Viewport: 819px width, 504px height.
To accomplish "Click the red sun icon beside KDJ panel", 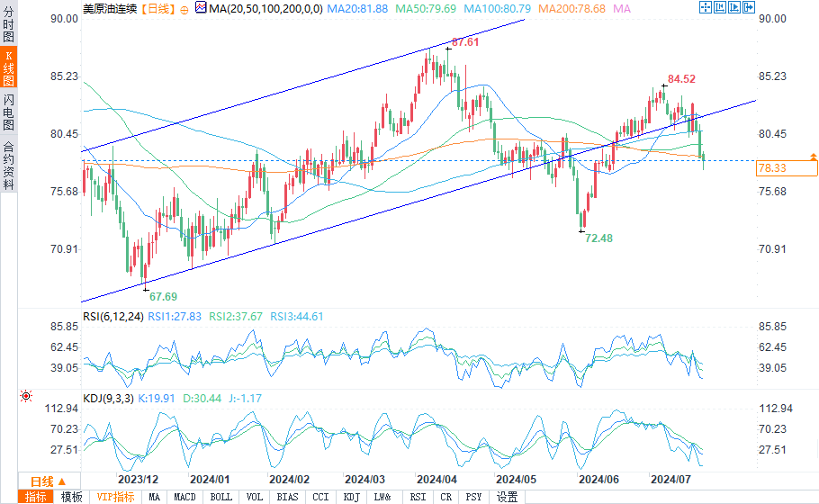I will (x=25, y=396).
